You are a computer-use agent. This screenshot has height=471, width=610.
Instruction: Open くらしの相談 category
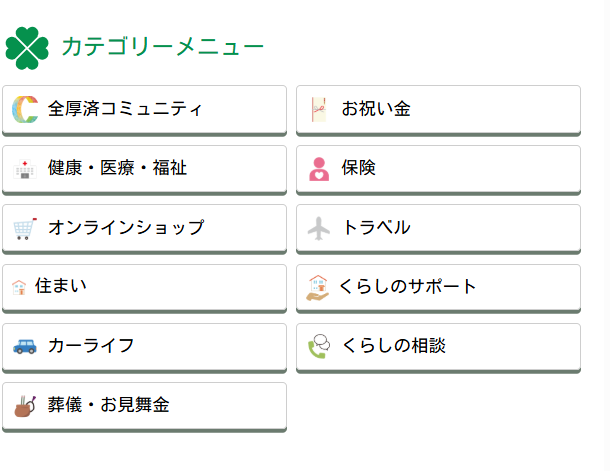point(393,346)
